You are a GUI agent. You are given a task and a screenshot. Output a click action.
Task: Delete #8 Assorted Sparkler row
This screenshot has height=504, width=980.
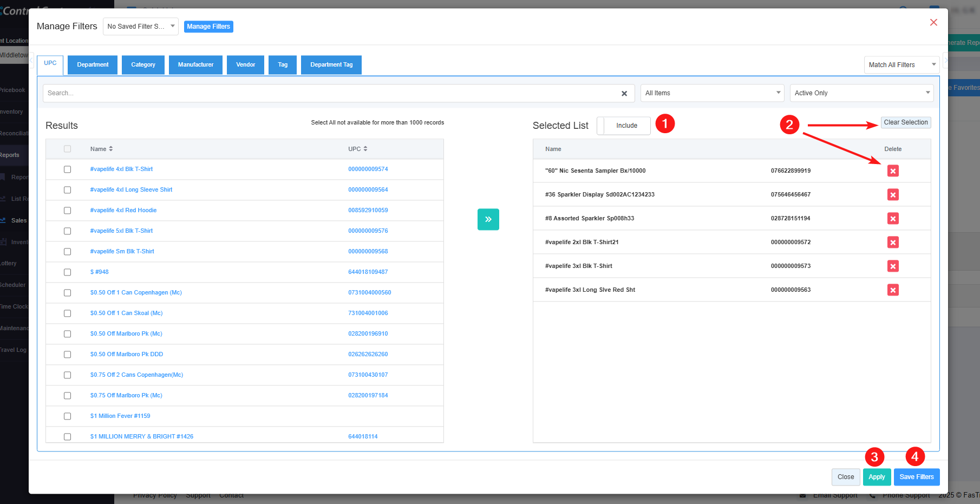coord(893,219)
